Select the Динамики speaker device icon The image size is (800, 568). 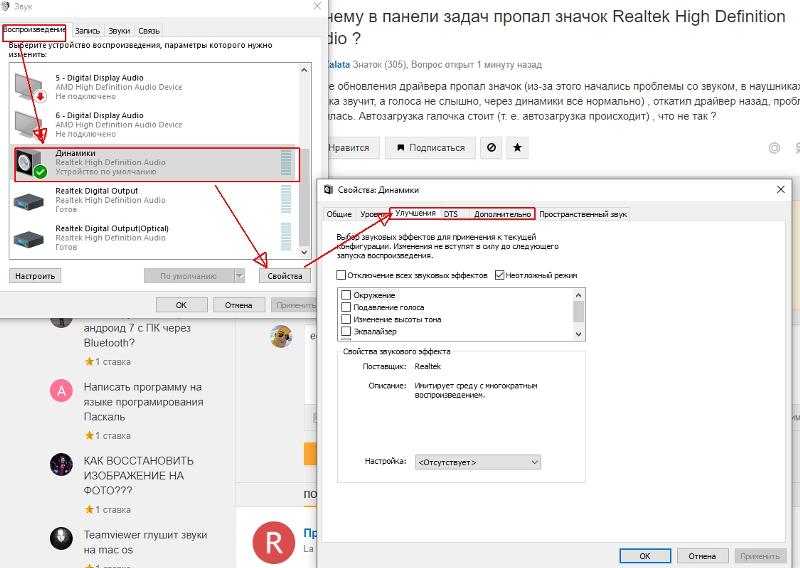click(x=30, y=163)
